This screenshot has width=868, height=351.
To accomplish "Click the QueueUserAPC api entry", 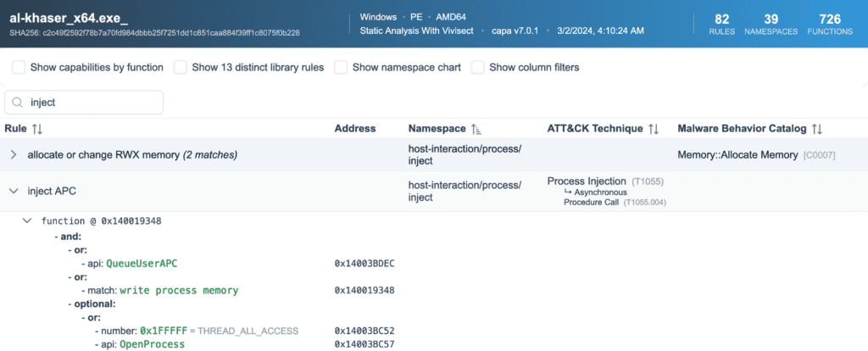I will [x=142, y=263].
